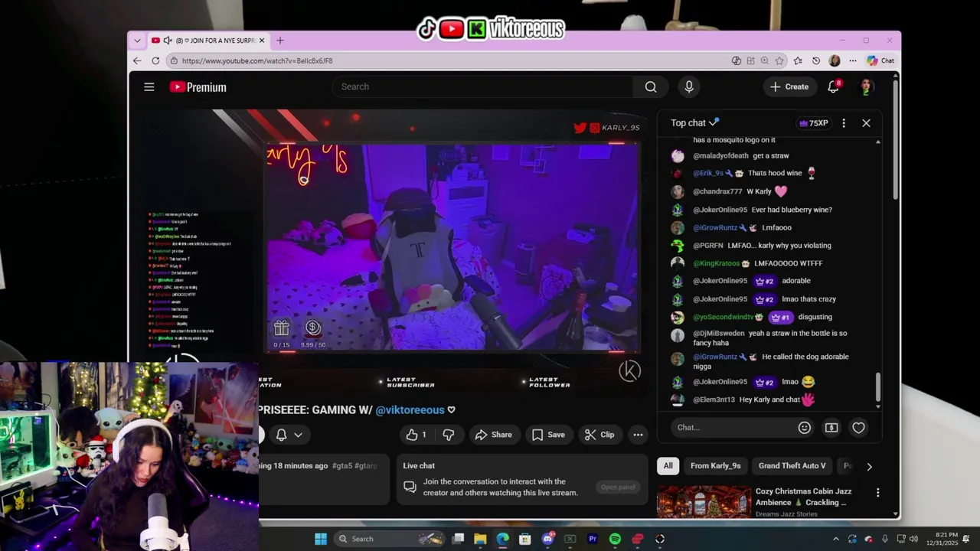Open live chat three-dot options menu
980x551 pixels.
tap(844, 123)
